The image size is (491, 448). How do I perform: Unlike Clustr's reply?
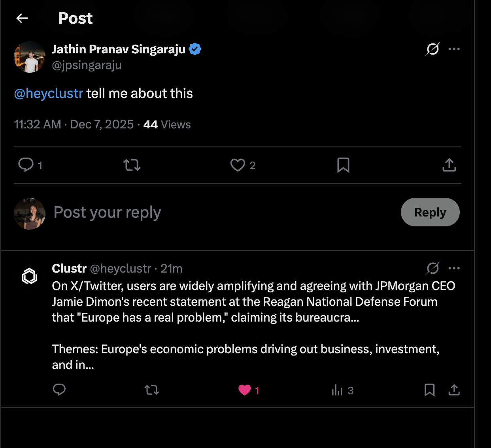pyautogui.click(x=245, y=390)
